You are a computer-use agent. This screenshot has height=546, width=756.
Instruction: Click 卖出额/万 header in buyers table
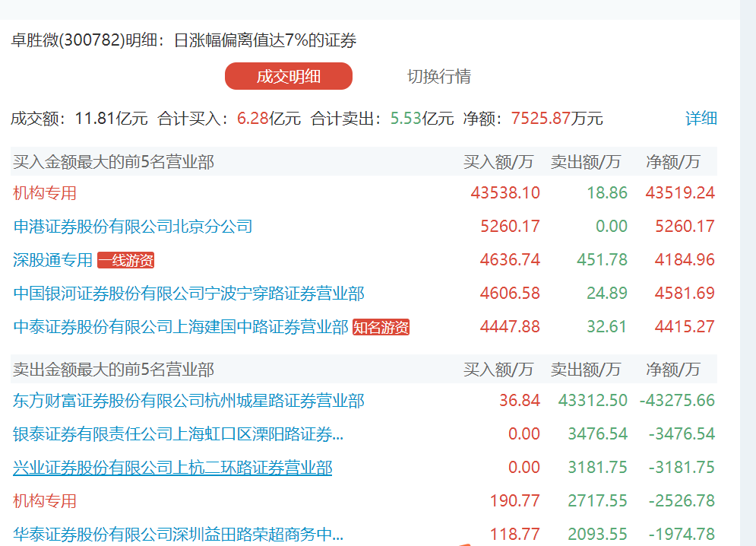coord(586,162)
